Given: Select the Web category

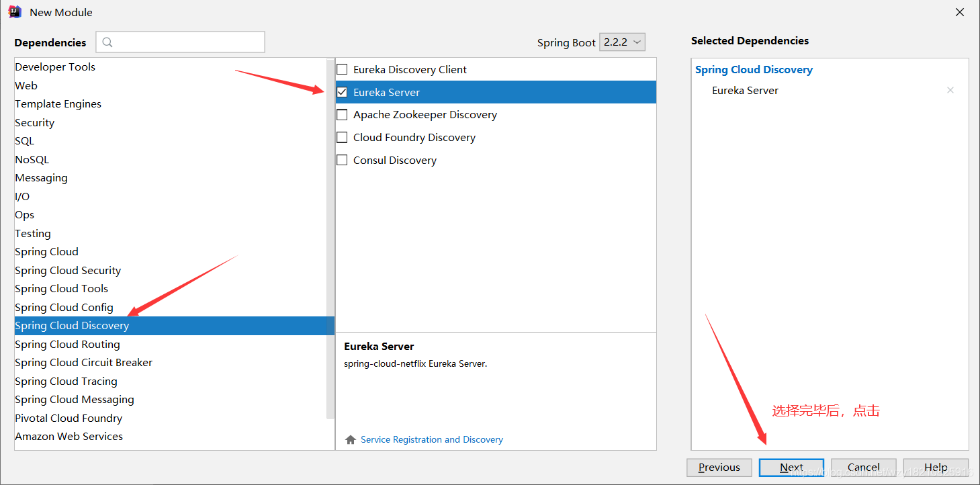Looking at the screenshot, I should pyautogui.click(x=171, y=85).
